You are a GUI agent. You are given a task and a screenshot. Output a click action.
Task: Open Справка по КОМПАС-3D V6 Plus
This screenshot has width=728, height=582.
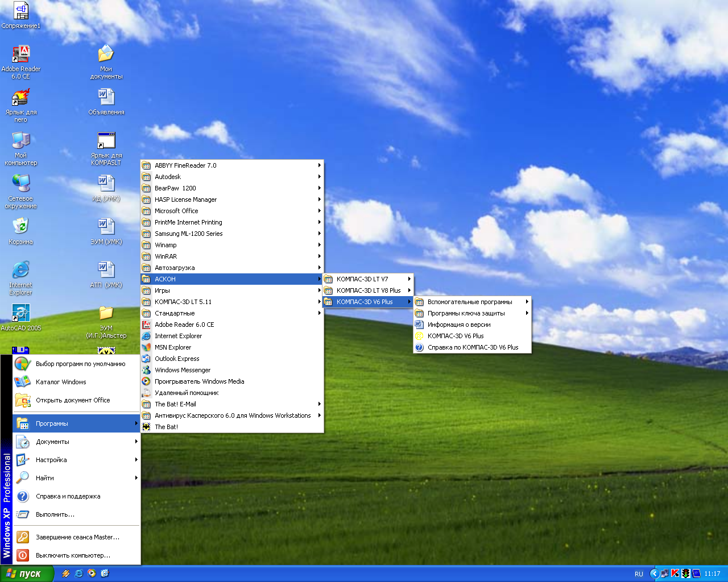(473, 347)
